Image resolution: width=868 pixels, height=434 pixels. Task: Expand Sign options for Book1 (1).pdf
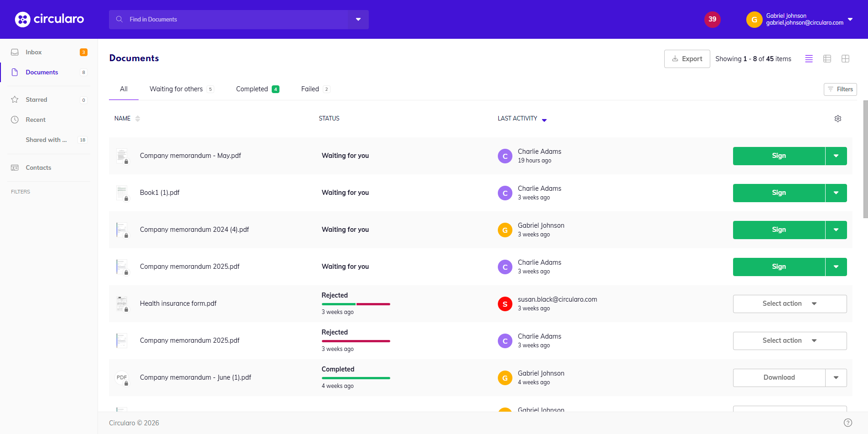coord(836,193)
